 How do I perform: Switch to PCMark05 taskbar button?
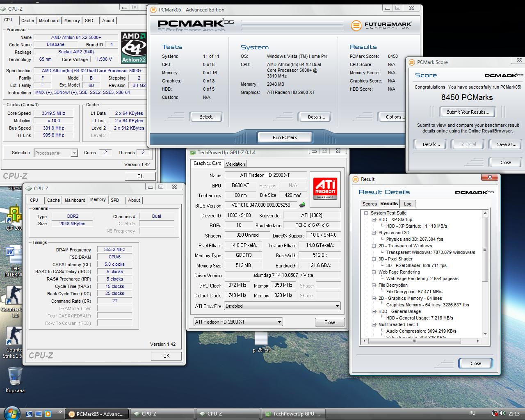tap(97, 414)
